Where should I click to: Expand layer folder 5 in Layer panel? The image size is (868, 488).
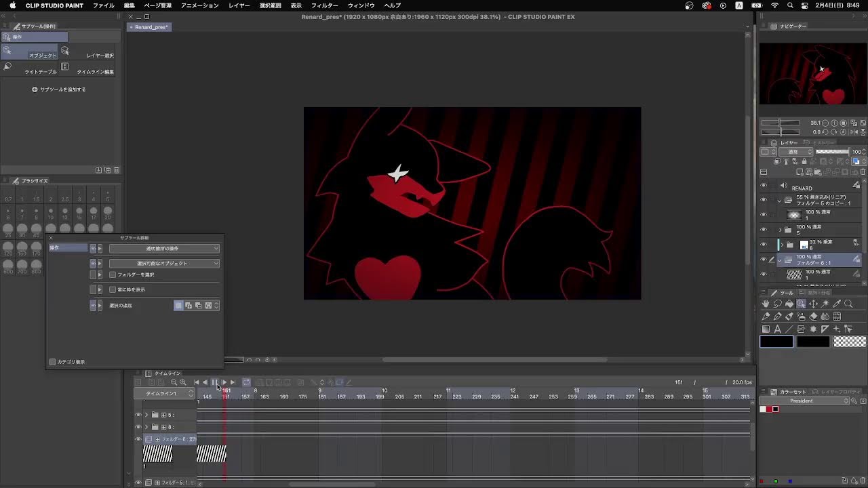click(x=781, y=230)
